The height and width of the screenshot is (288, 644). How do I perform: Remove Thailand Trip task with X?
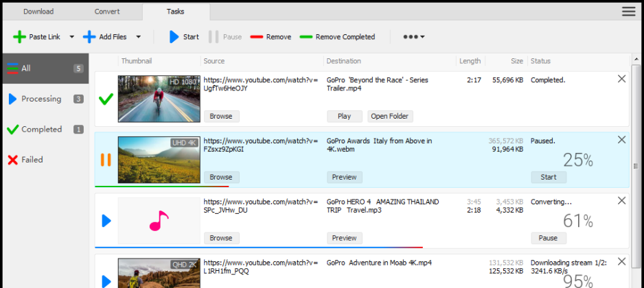coord(622,201)
